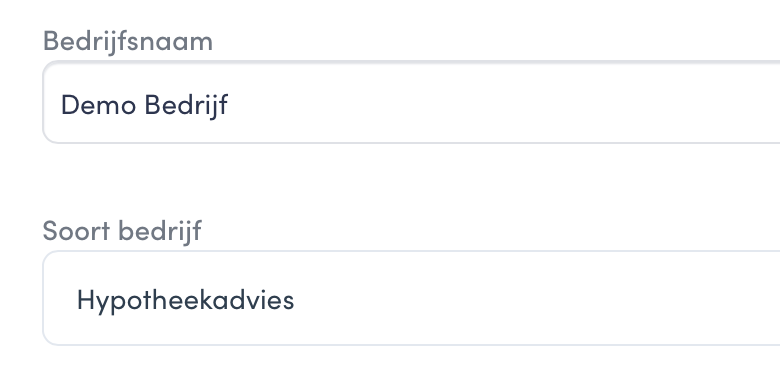This screenshot has width=780, height=380.
Task: Click the word bedrijf in second label
Action: [x=160, y=231]
